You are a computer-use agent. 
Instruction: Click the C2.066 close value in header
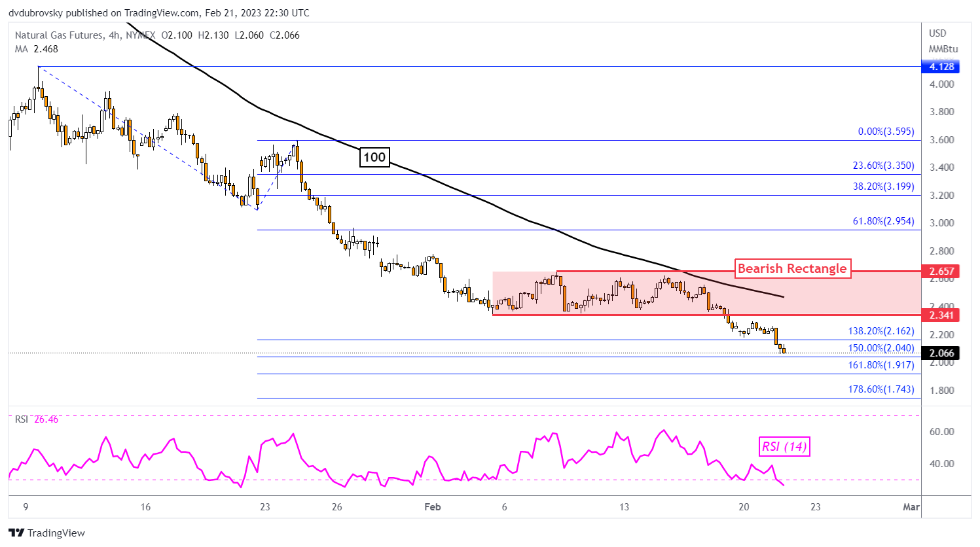pos(284,35)
